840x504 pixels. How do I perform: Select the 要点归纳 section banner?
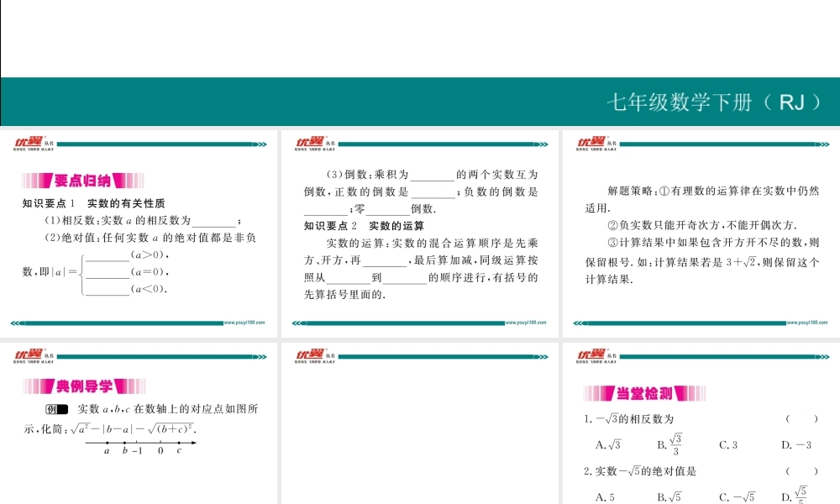82,181
